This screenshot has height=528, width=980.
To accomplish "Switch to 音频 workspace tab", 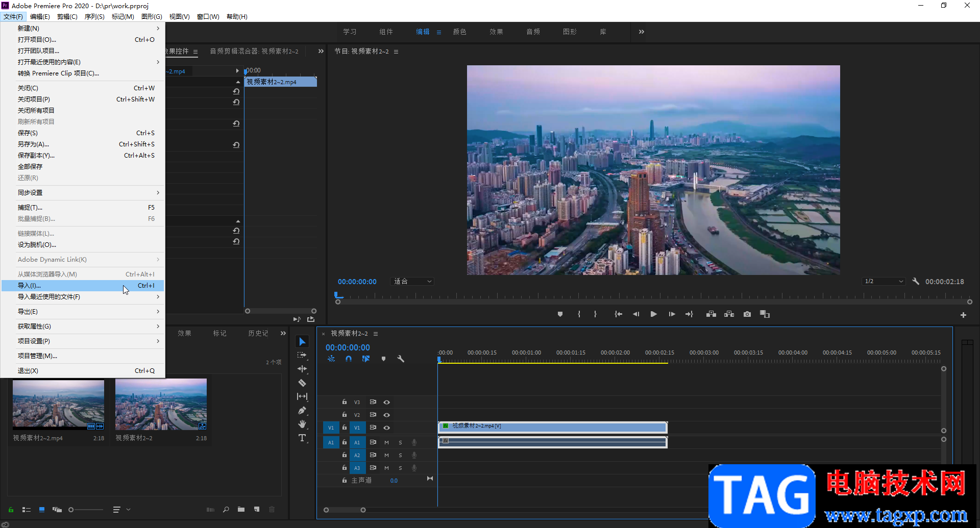I will (533, 32).
